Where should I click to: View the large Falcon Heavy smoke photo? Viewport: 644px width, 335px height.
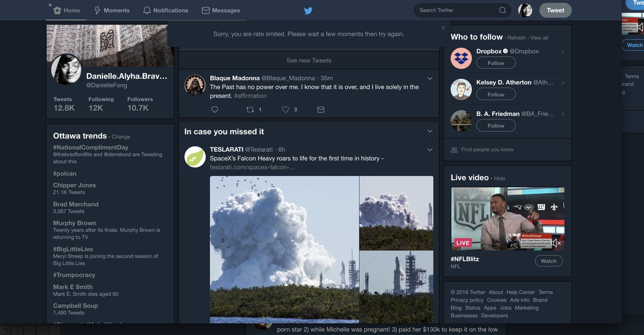pyautogui.click(x=284, y=250)
